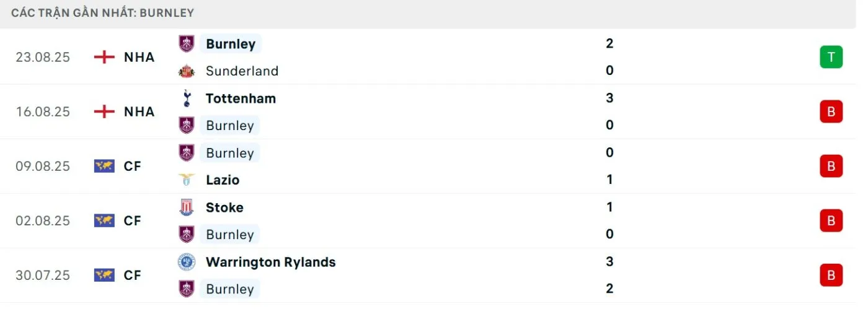Click the red B badge for Tottenham match

(831, 112)
